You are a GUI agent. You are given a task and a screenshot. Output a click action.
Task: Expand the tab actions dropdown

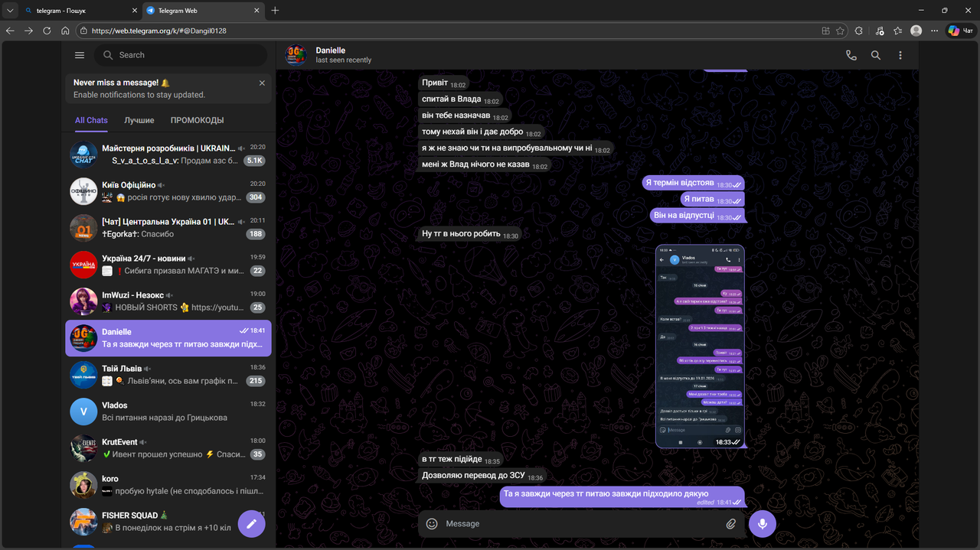[x=10, y=10]
